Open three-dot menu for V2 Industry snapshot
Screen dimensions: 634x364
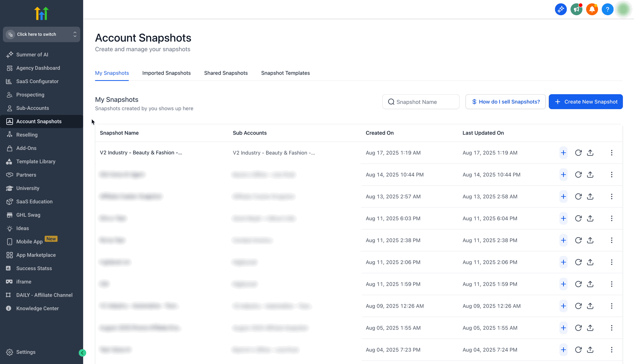click(611, 153)
